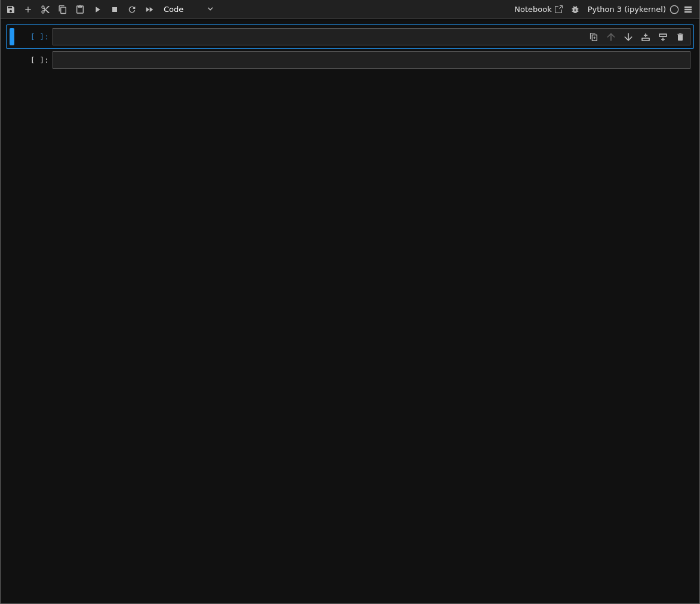Insert a cell above the active cell

646,37
